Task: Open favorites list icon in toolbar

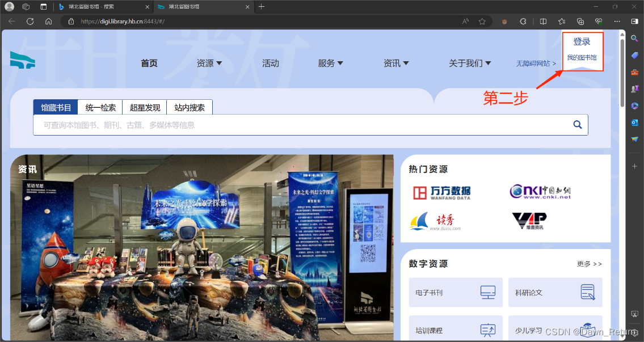Action: coord(562,22)
